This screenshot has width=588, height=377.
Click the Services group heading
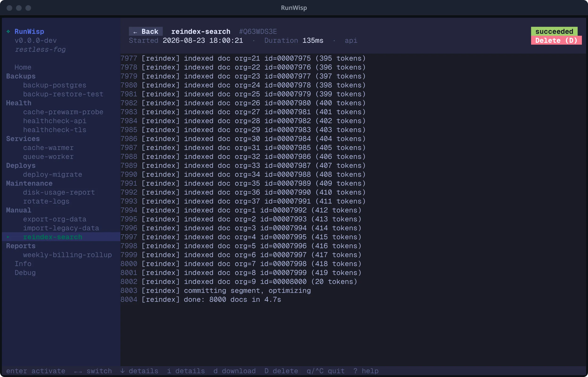coord(23,139)
